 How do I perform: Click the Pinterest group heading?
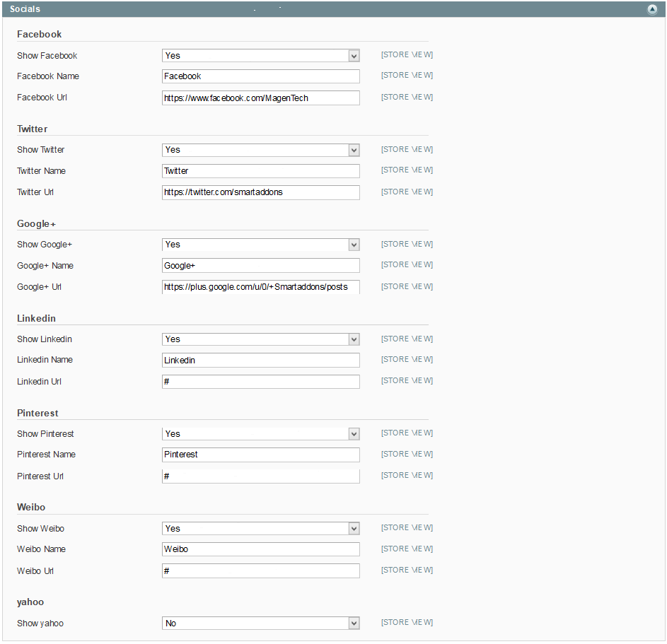tap(37, 413)
